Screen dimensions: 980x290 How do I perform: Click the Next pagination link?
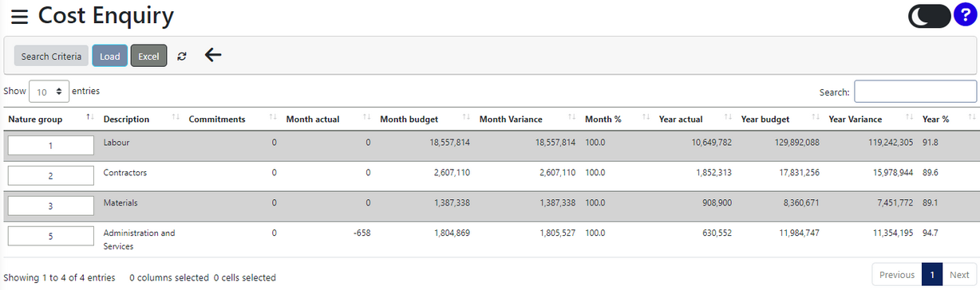[x=959, y=274]
